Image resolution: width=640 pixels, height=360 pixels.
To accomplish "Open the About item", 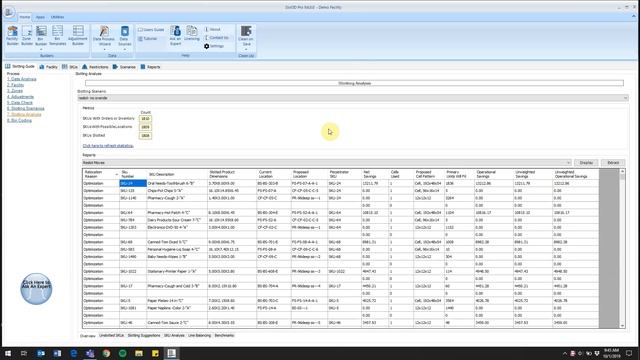I will point(213,29).
